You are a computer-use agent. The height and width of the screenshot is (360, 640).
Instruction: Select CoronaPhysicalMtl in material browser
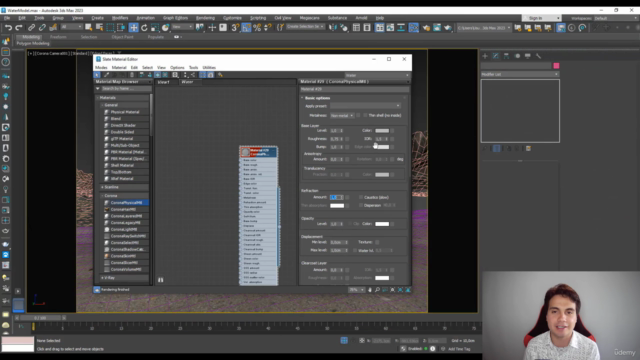coord(126,202)
